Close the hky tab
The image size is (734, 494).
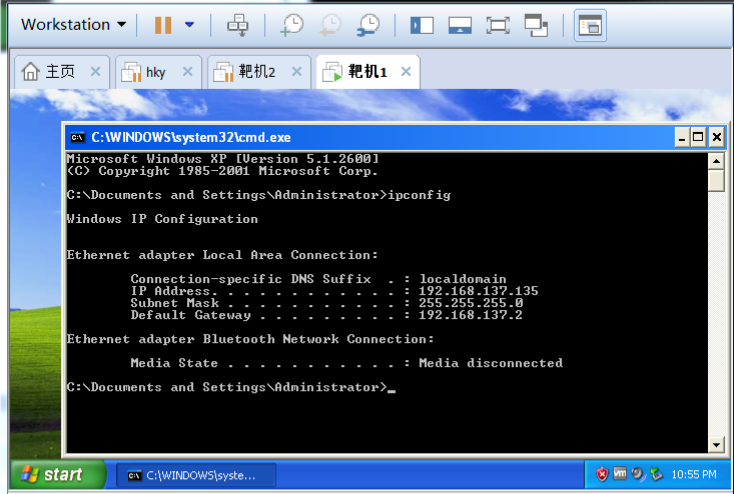pyautogui.click(x=187, y=72)
